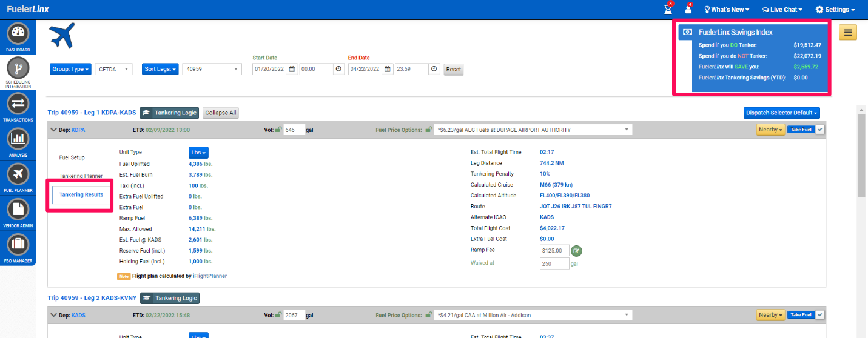Select the Fuel Setup tab
Image resolution: width=868 pixels, height=338 pixels.
point(72,157)
